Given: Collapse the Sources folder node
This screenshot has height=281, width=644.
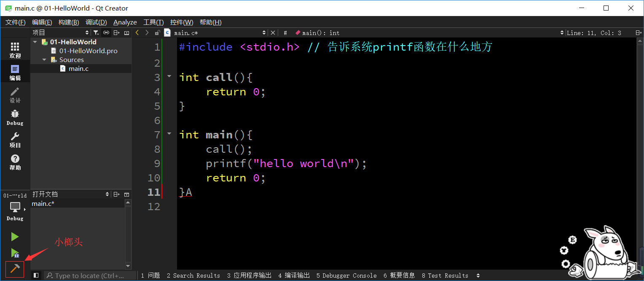Looking at the screenshot, I should pyautogui.click(x=44, y=60).
